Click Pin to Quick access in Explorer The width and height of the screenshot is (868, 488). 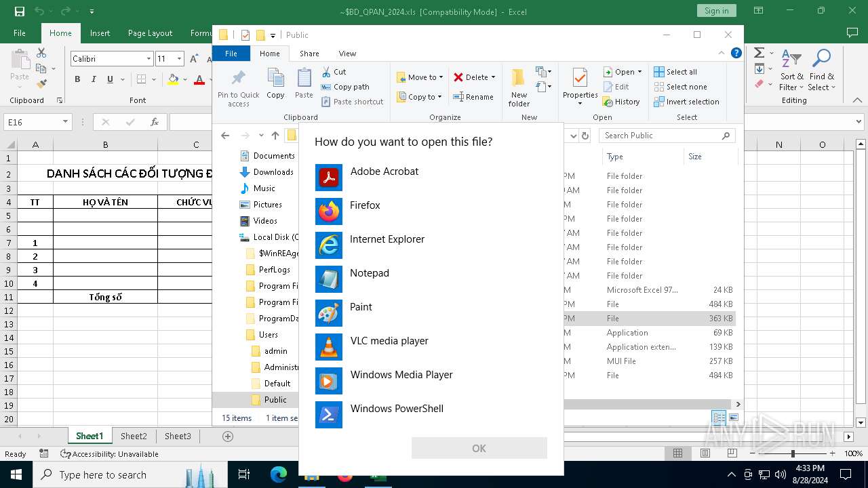point(239,87)
